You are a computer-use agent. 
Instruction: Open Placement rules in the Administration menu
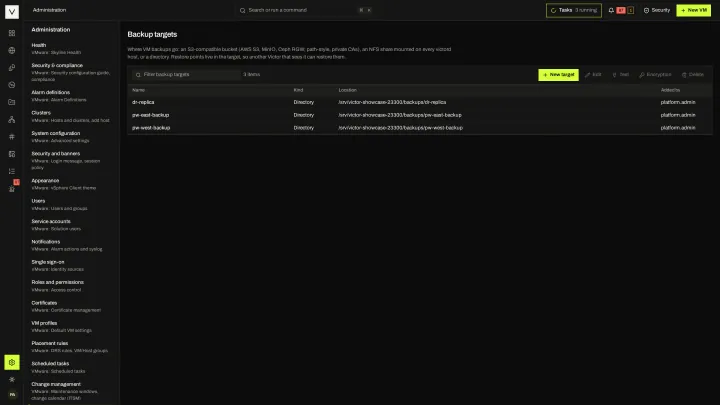pyautogui.click(x=71, y=347)
